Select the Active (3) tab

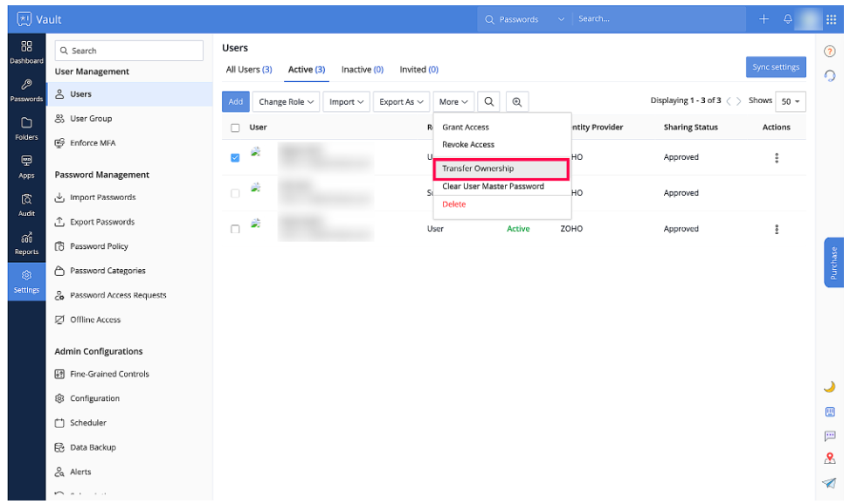click(x=307, y=69)
